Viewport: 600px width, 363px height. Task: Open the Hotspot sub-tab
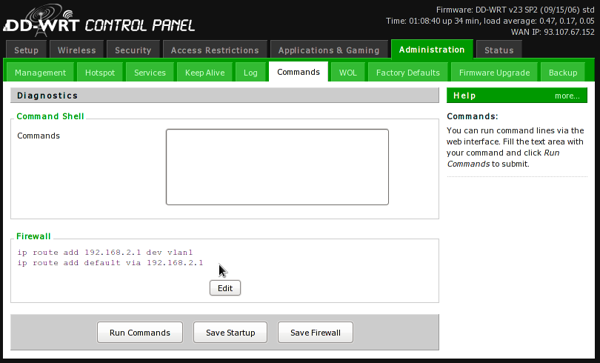click(100, 73)
